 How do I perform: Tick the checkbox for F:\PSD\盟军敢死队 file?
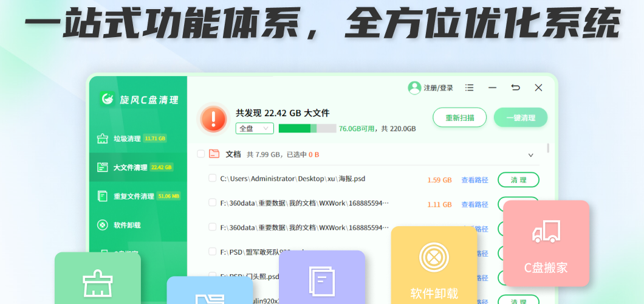213,252
